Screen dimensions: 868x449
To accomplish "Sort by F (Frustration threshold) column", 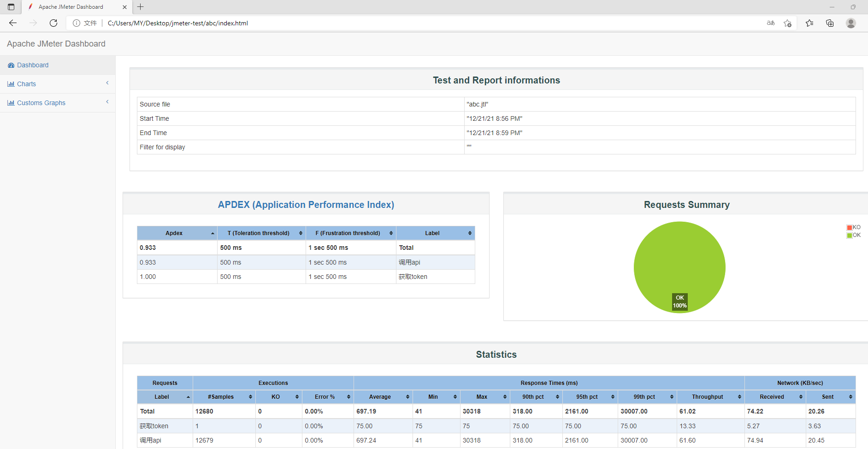I will point(351,233).
